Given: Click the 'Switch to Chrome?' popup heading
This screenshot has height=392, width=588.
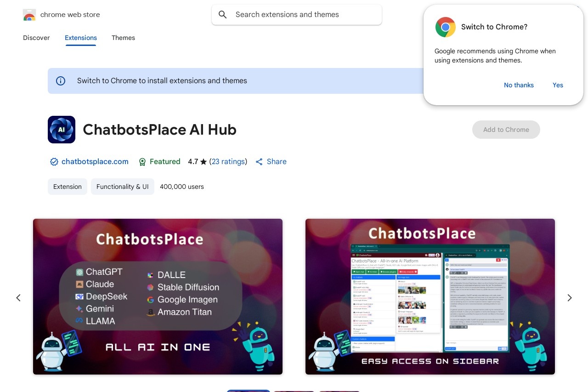Looking at the screenshot, I should (x=494, y=27).
